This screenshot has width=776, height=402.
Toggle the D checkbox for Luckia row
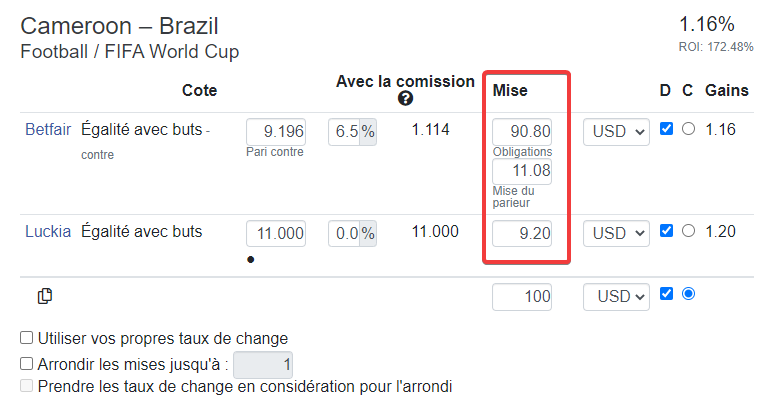point(666,231)
